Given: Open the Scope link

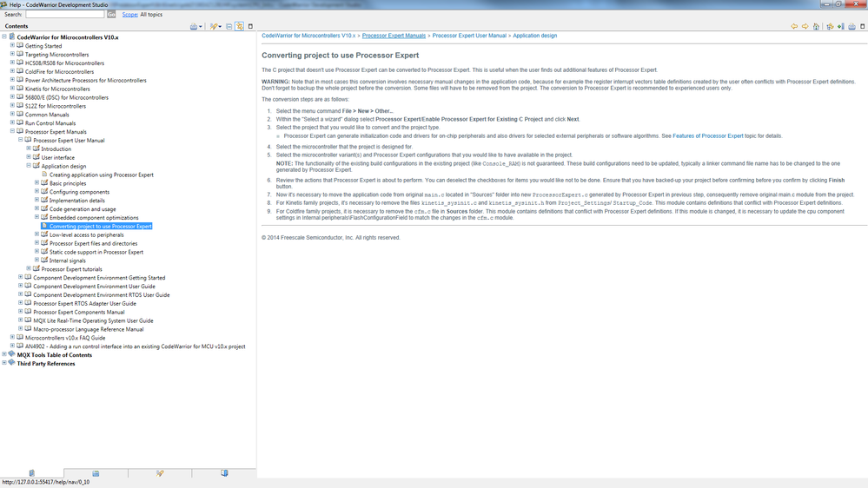Looking at the screenshot, I should coord(130,15).
